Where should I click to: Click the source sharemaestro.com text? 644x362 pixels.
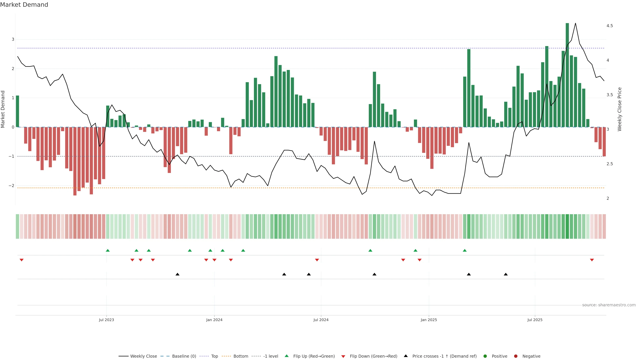pyautogui.click(x=609, y=305)
